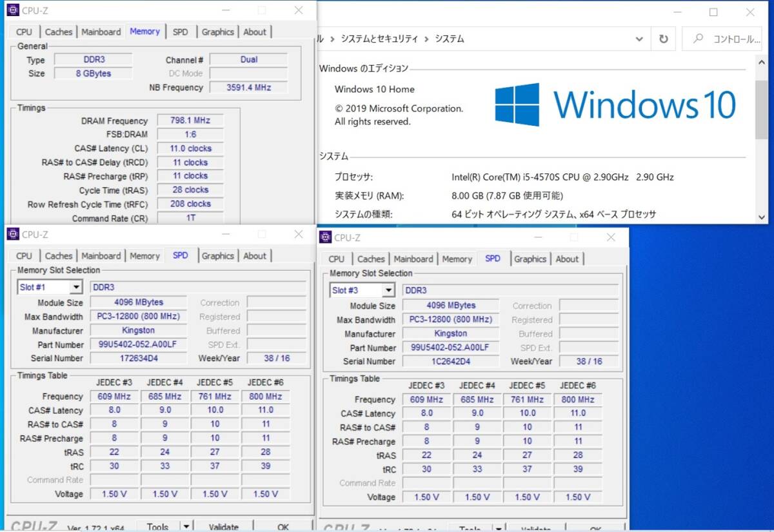Click CPU-Z app icon in Slot #3 window title bar
Image resolution: width=774 pixels, height=532 pixels.
pos(325,237)
